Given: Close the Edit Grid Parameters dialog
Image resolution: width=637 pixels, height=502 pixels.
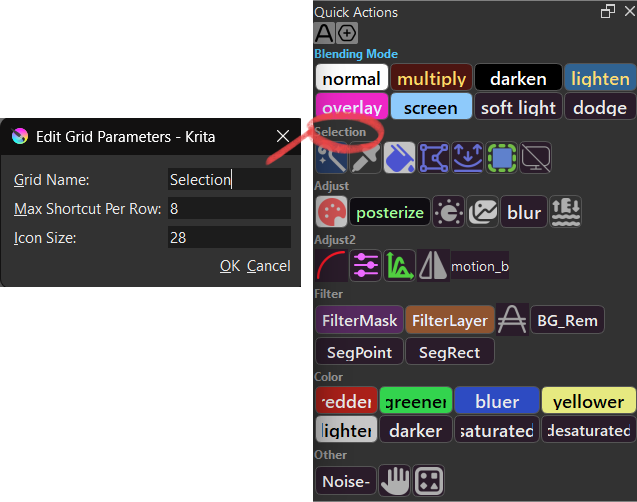Looking at the screenshot, I should 283,136.
